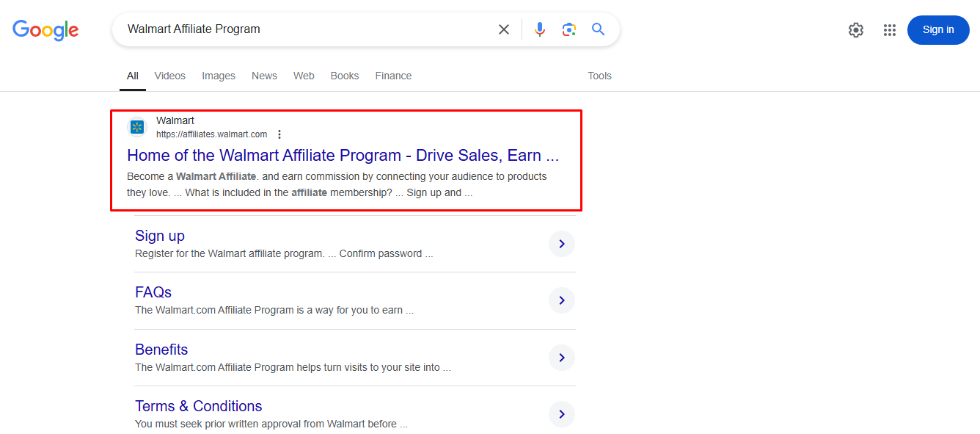Viewport: 980px width, 434px height.
Task: Open the search Tools options
Action: coord(599,76)
